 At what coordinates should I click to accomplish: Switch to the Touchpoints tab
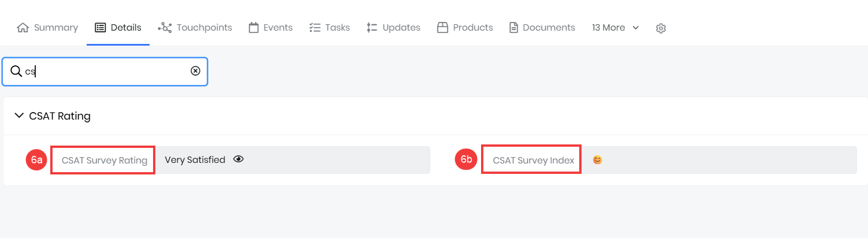coord(204,28)
